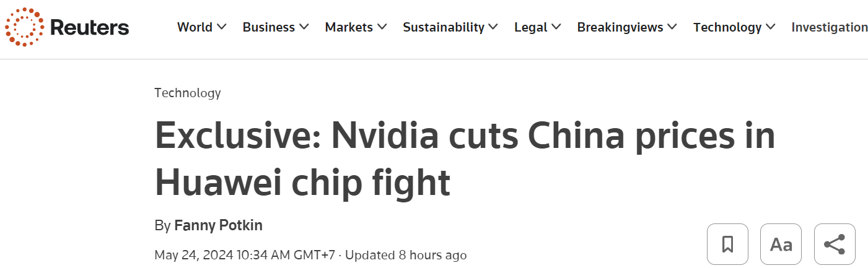The height and width of the screenshot is (268, 868).
Task: Open the Breakingviews dropdown arrow
Action: point(672,27)
